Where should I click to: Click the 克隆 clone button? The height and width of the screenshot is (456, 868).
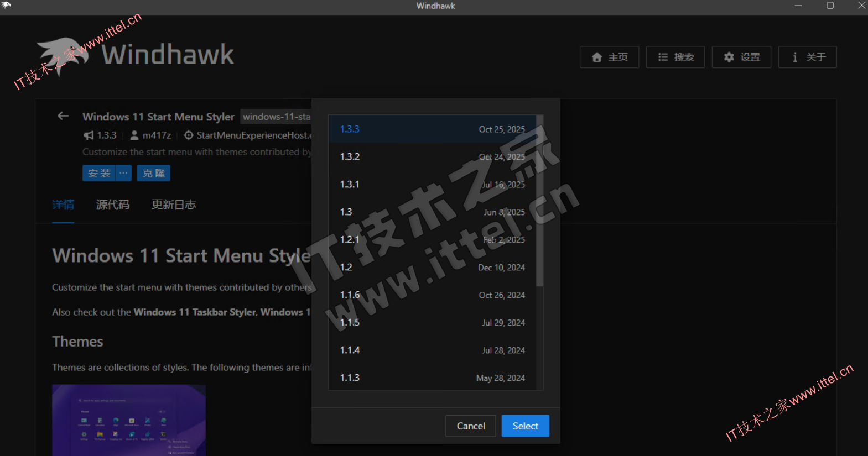click(154, 173)
